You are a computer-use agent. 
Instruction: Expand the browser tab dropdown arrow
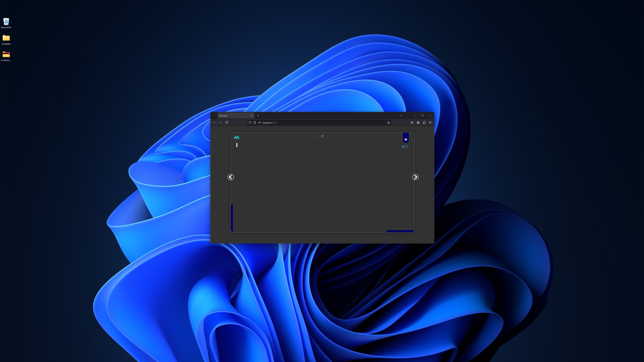point(401,115)
